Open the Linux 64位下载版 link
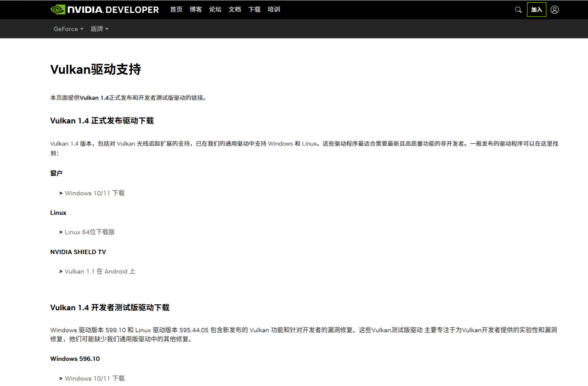588x386 pixels. click(90, 232)
